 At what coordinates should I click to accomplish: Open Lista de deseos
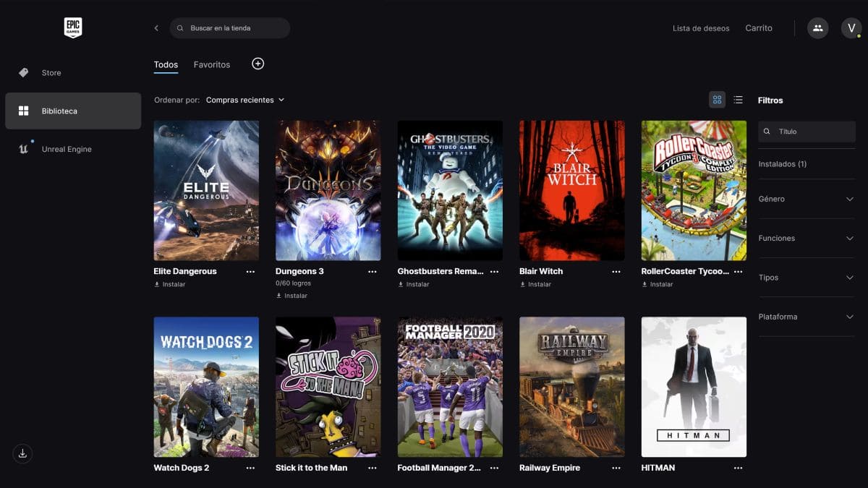pyautogui.click(x=701, y=28)
